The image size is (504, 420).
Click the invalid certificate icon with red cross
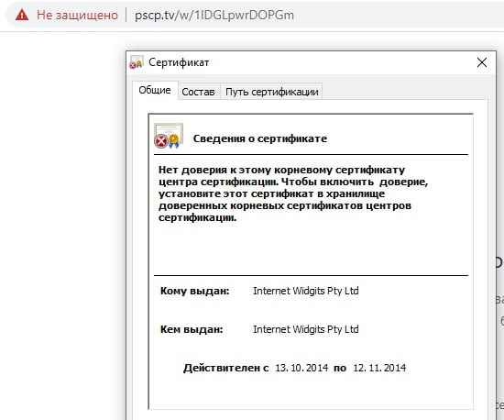pos(169,136)
